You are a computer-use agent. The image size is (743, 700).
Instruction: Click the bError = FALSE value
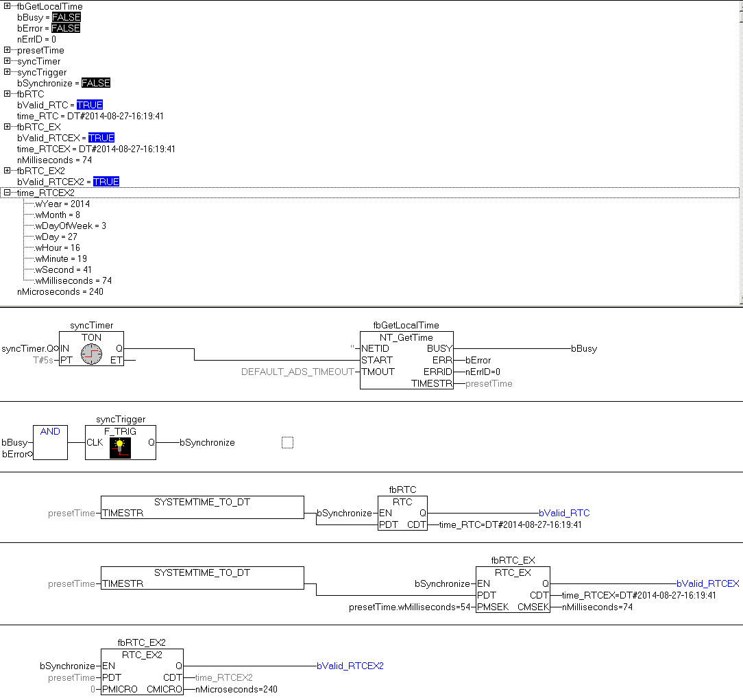(65, 28)
